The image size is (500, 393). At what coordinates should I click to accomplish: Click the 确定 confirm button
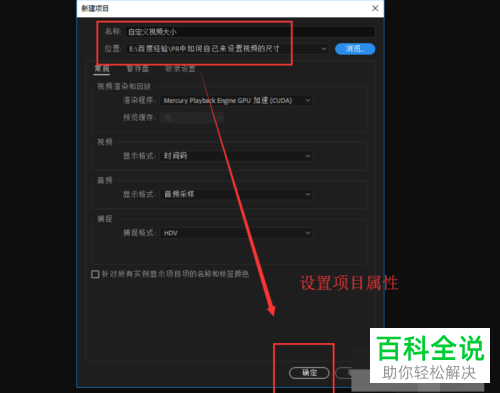click(309, 373)
